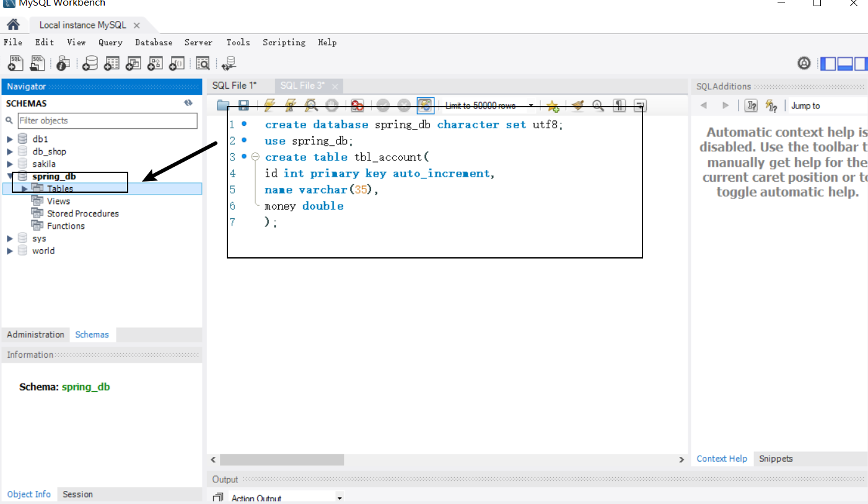Switch to the Administration tab
Image resolution: width=868 pixels, height=504 pixels.
(x=35, y=334)
